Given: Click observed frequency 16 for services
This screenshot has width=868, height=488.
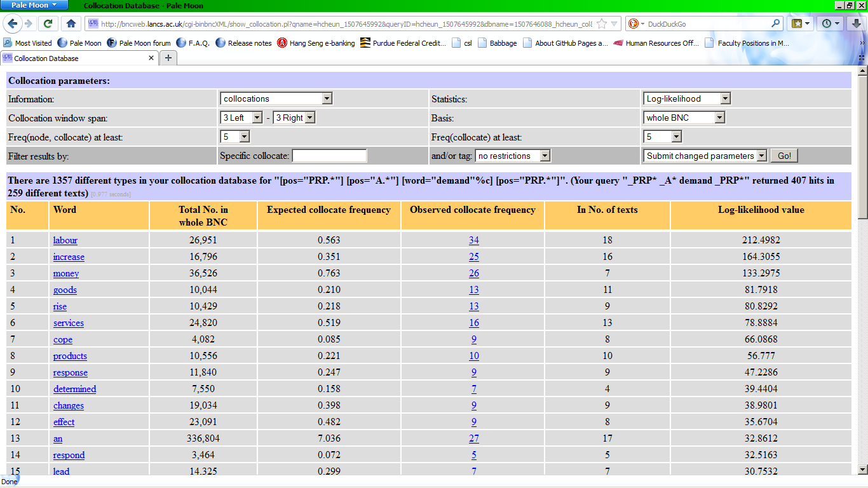Looking at the screenshot, I should click(474, 323).
